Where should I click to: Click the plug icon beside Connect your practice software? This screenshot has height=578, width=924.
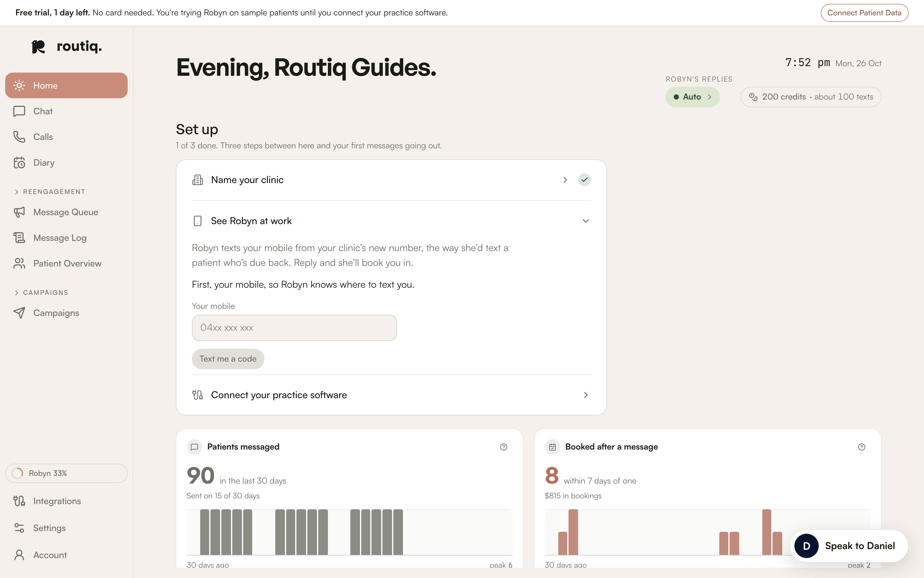point(197,395)
